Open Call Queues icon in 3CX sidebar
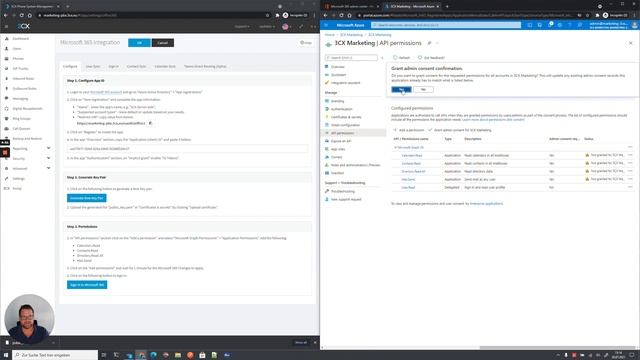The image size is (640, 360). (7, 129)
